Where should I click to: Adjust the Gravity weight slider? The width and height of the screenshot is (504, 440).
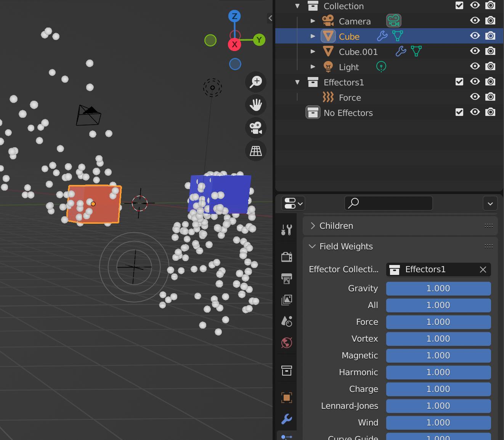(x=438, y=289)
